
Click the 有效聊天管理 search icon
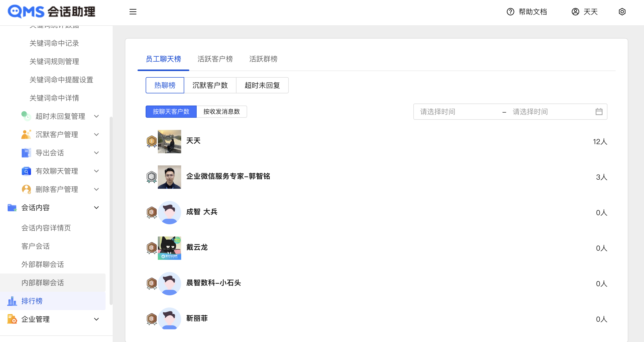click(x=26, y=171)
